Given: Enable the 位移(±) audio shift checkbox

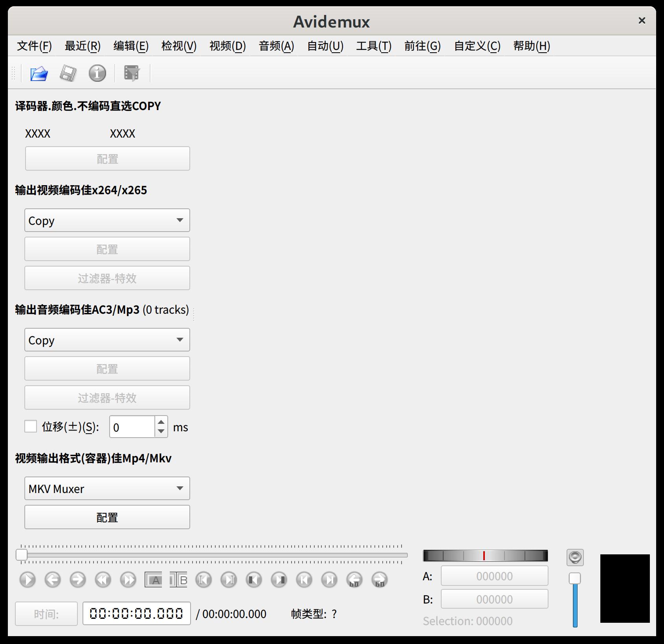Looking at the screenshot, I should click(31, 427).
